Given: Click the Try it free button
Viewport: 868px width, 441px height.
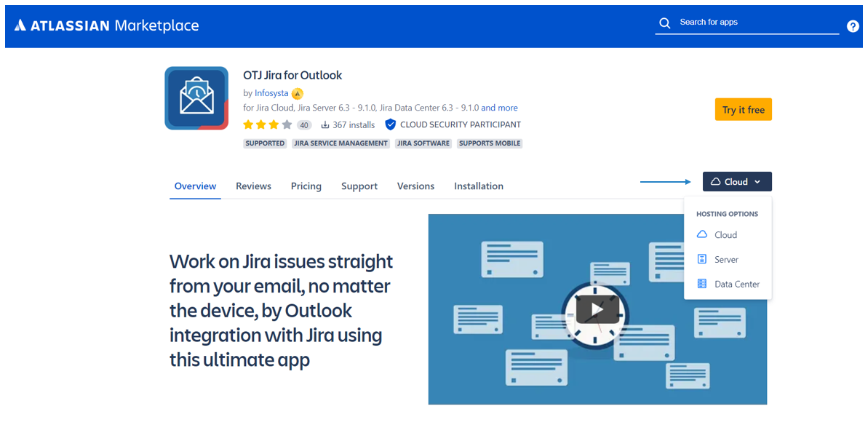Looking at the screenshot, I should [744, 110].
